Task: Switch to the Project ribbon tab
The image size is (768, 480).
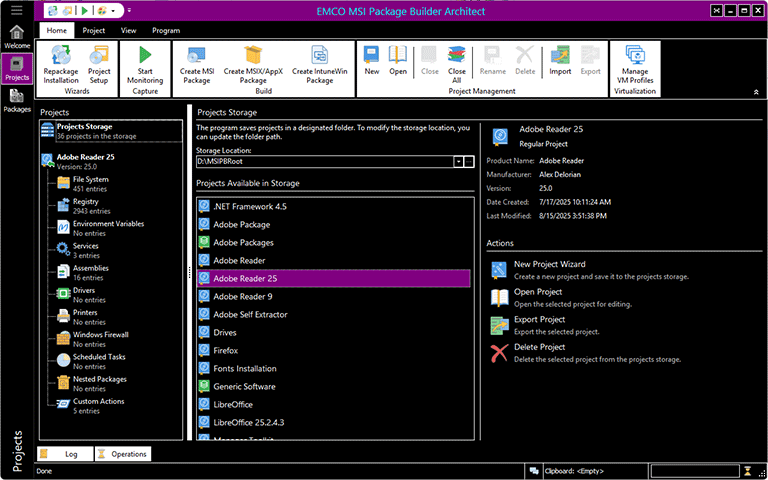Action: (94, 31)
